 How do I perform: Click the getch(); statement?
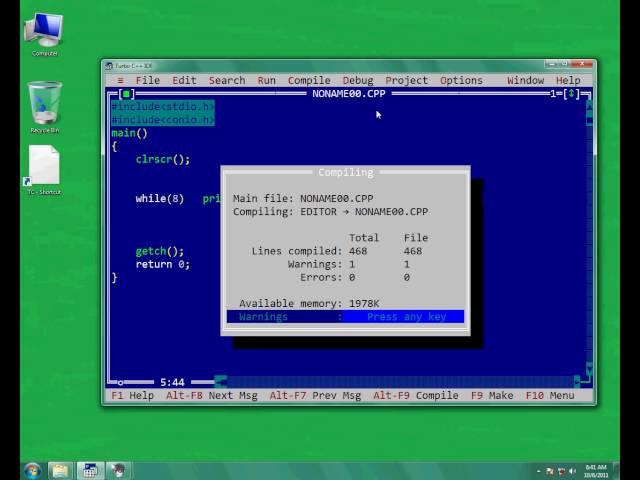click(160, 251)
